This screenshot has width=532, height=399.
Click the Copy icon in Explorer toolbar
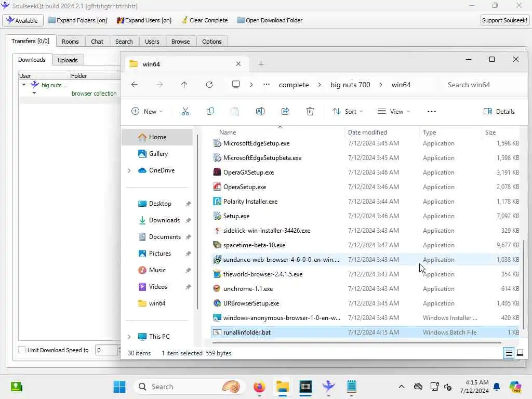210,111
